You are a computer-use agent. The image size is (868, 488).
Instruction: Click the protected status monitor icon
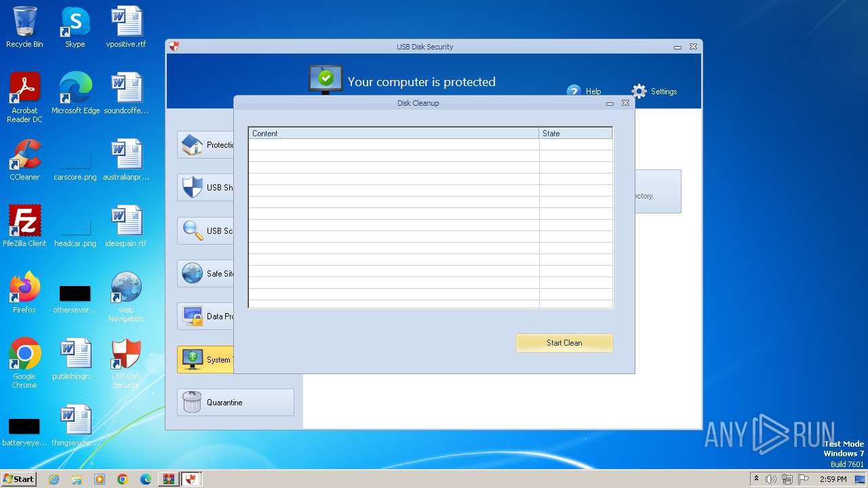[x=325, y=79]
